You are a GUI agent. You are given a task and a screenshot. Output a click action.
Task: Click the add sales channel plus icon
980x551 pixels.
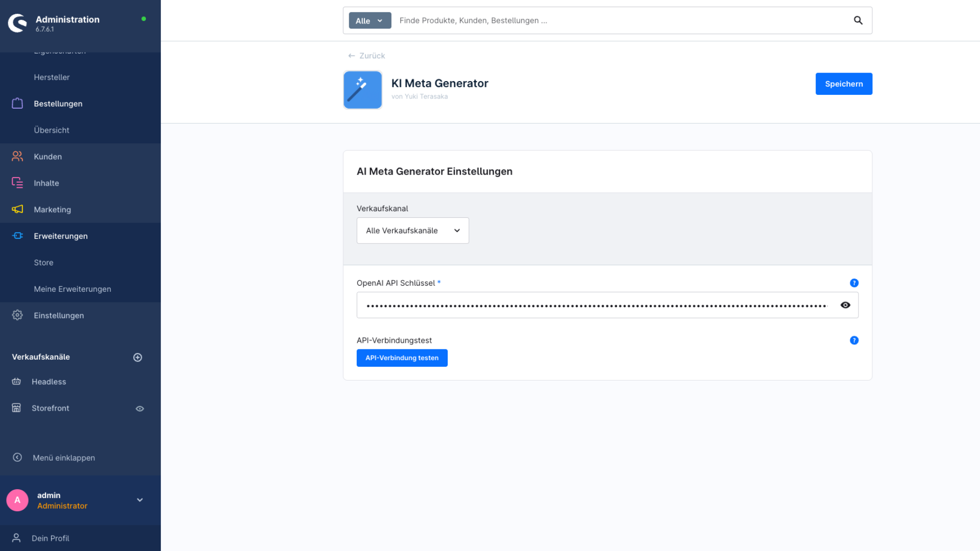(138, 357)
